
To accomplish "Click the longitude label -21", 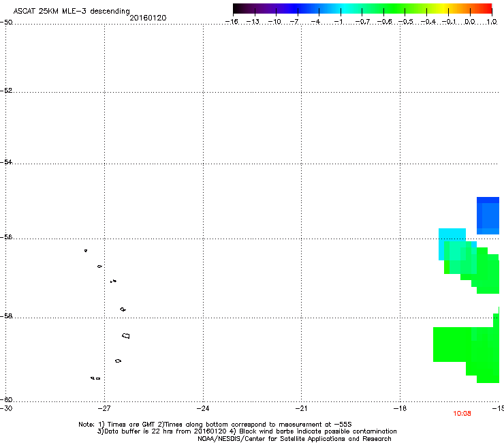I will tap(301, 408).
